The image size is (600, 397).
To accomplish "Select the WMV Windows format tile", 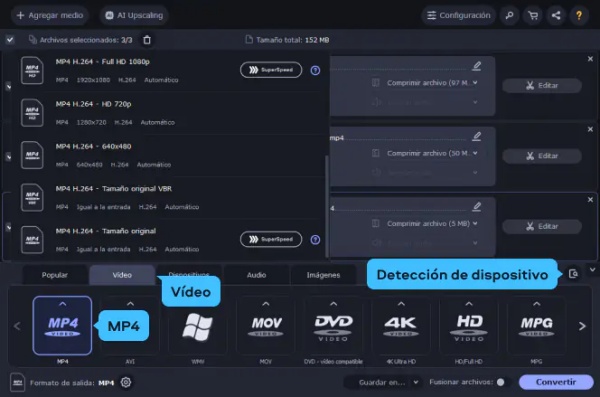I will pos(197,325).
